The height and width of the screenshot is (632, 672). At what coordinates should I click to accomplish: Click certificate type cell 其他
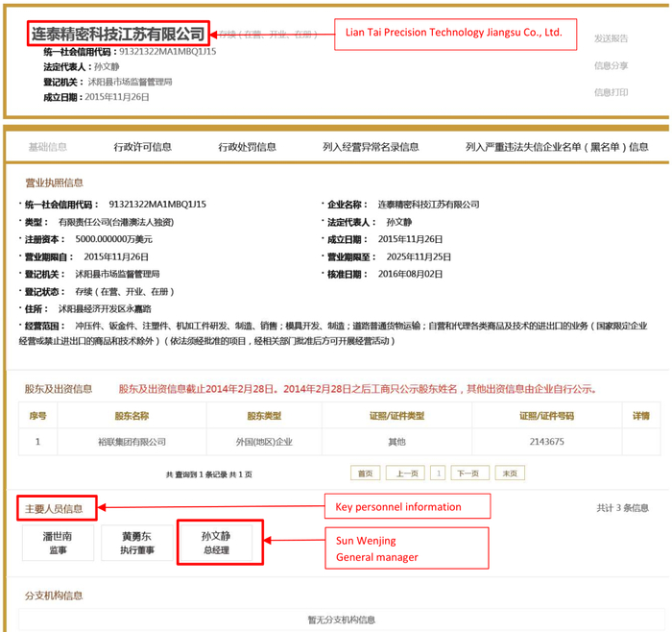[x=396, y=442]
